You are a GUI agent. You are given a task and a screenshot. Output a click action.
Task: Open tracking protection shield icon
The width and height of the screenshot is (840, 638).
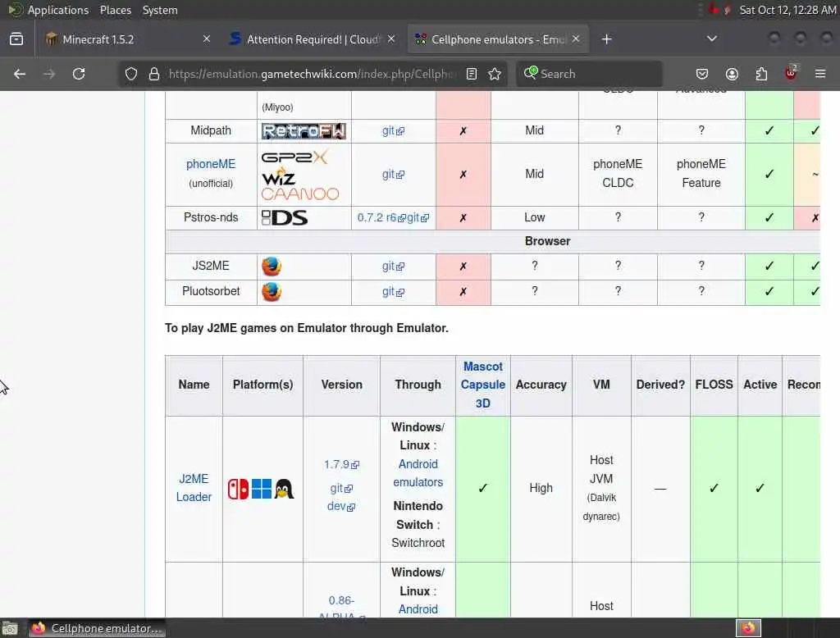(131, 74)
